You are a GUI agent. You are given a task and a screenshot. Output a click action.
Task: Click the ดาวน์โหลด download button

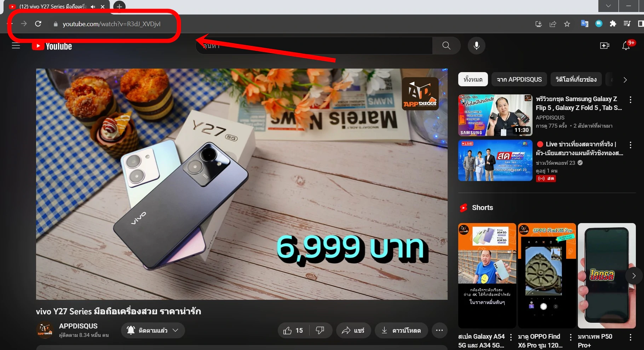tap(401, 331)
